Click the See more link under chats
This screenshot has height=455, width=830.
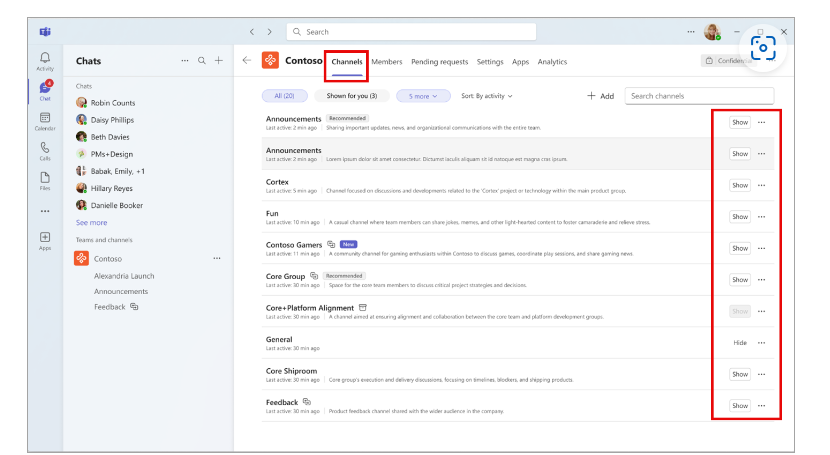(92, 223)
